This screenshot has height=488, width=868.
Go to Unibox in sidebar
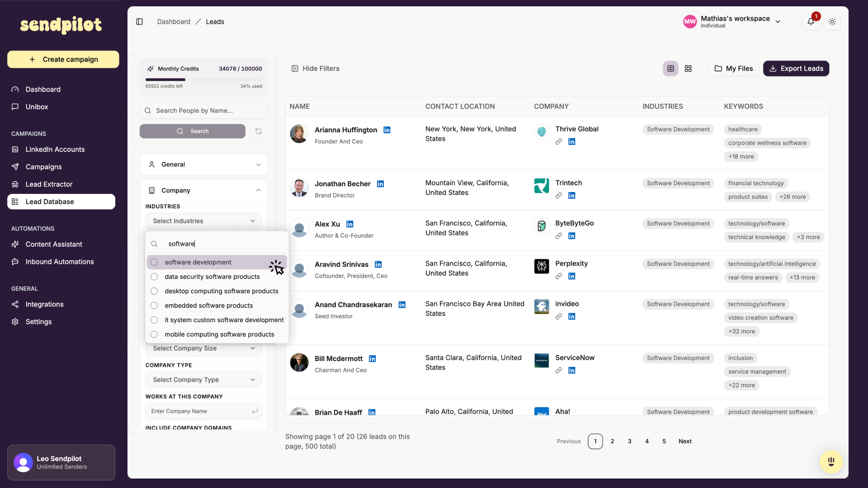coord(37,107)
